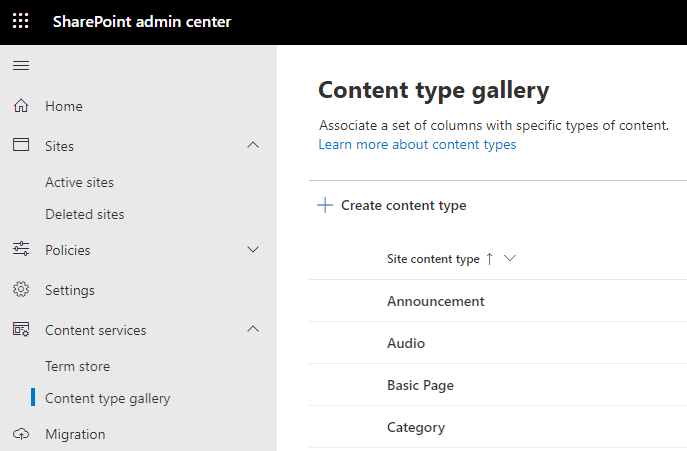The width and height of the screenshot is (687, 451).
Task: Click the Content services icon
Action: [x=21, y=330]
